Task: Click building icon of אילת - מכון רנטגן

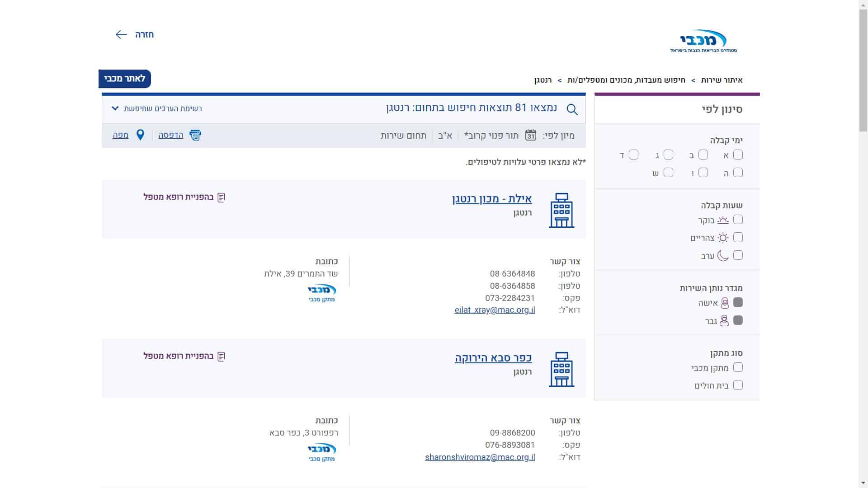Action: pyautogui.click(x=561, y=210)
